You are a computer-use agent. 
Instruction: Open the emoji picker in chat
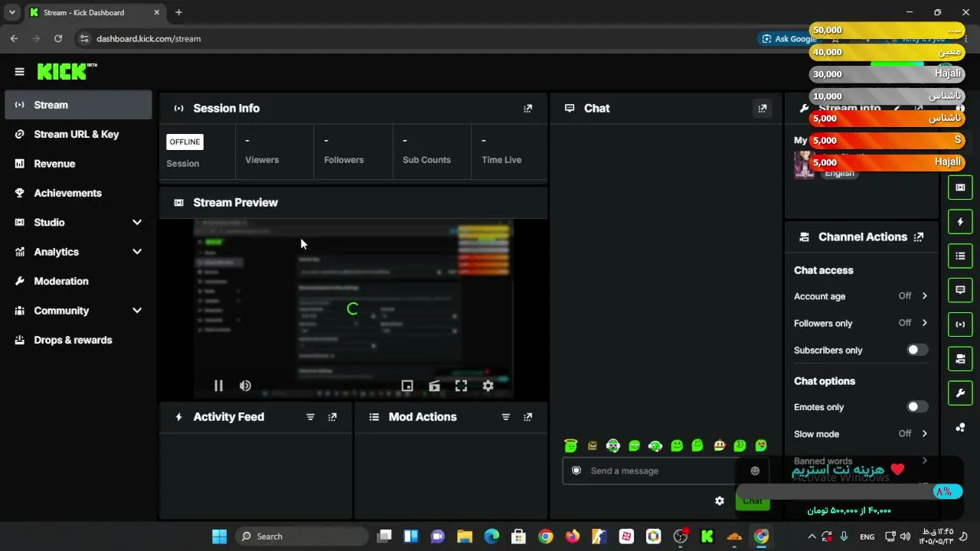pos(755,471)
